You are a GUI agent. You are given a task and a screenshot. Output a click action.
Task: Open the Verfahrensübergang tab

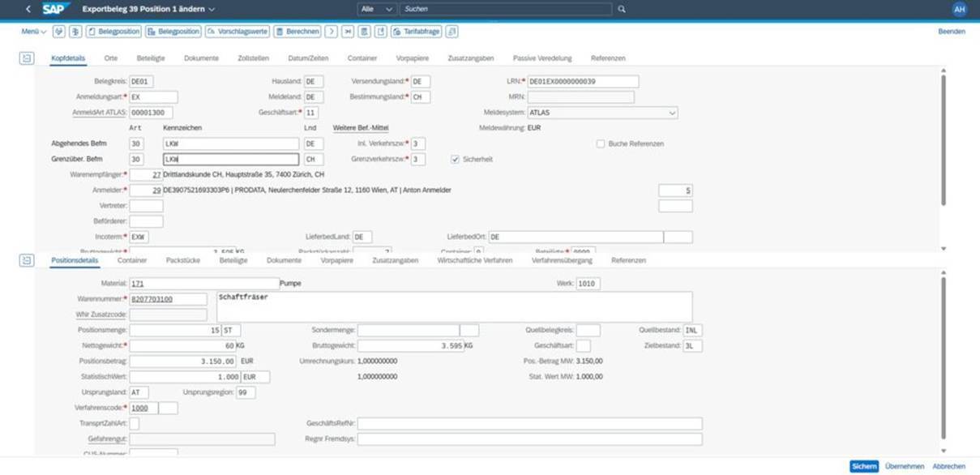pyautogui.click(x=562, y=260)
